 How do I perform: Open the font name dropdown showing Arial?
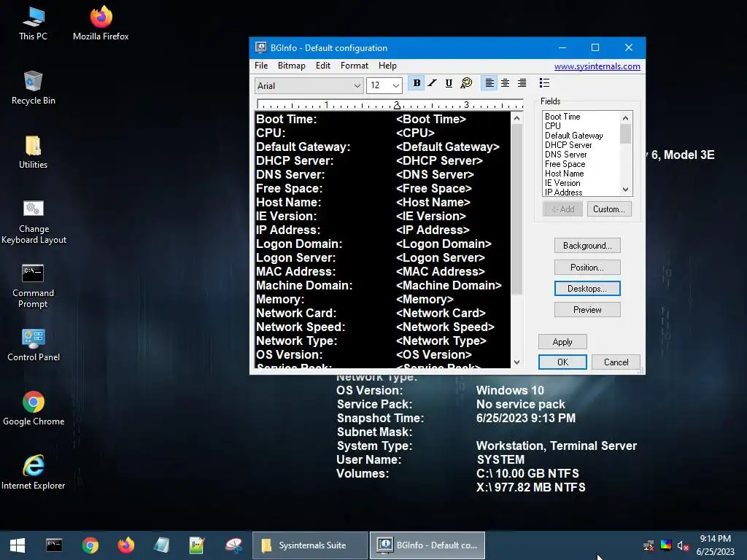tap(309, 86)
